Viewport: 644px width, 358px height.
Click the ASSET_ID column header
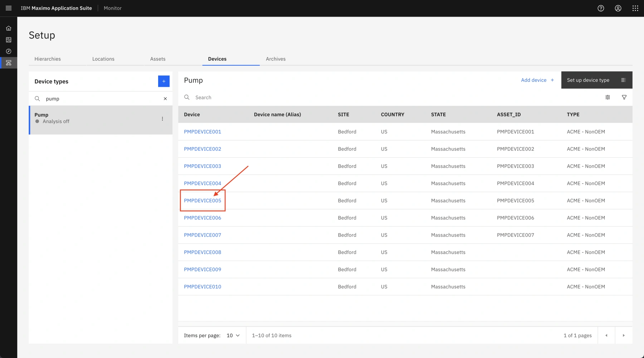tap(509, 115)
